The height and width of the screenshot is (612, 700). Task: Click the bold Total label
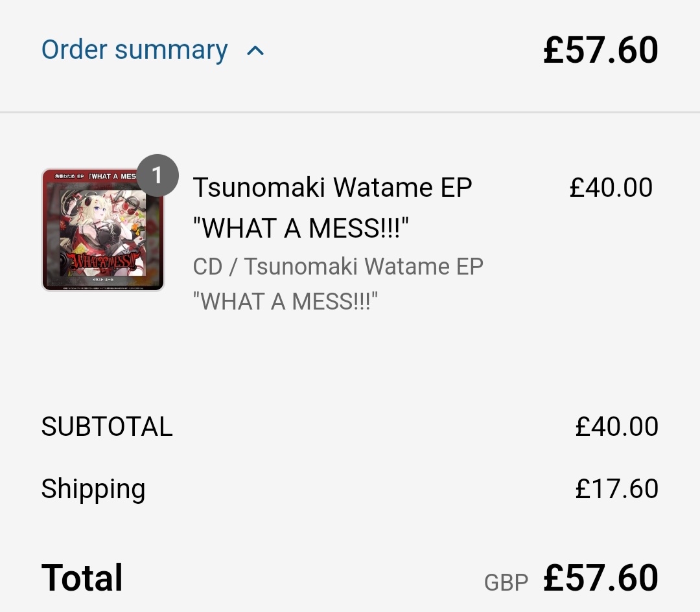(x=82, y=578)
